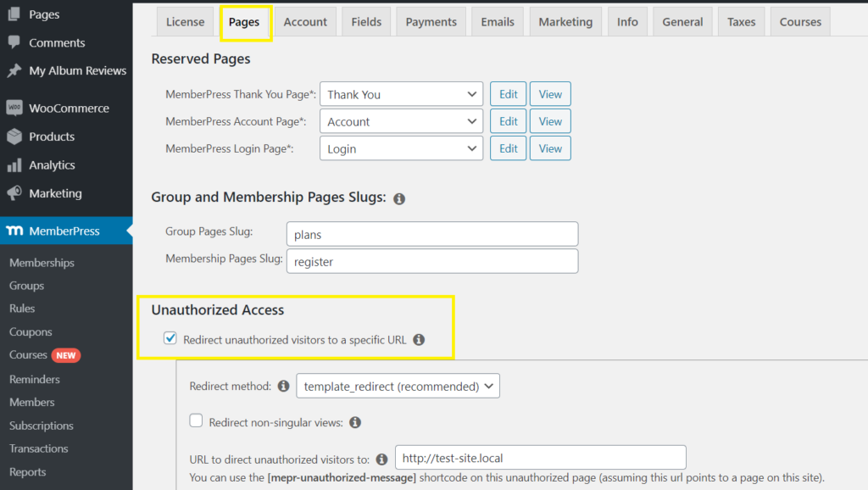Uncheck Redirect unauthorized visitors to a specific URL

[x=170, y=339]
